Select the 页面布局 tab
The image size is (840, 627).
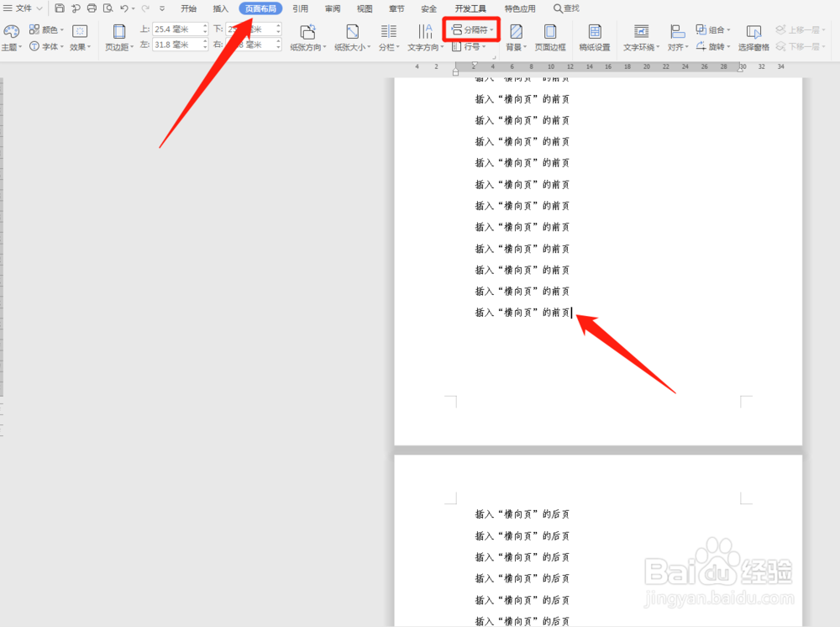260,8
